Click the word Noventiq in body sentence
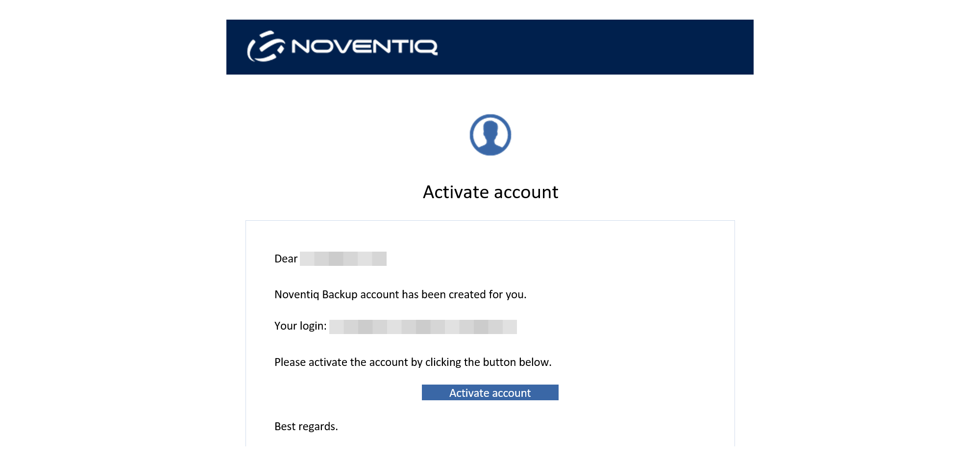Image resolution: width=980 pixels, height=466 pixels. 296,295
